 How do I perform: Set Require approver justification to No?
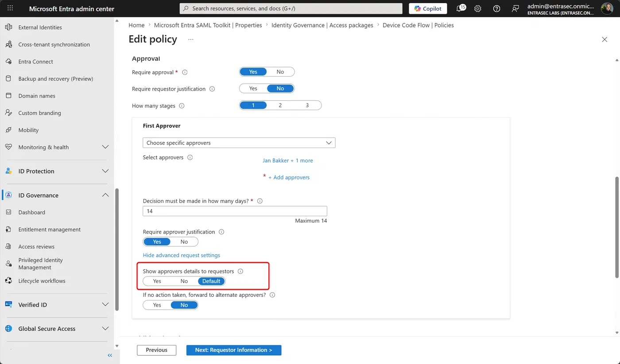(x=184, y=241)
